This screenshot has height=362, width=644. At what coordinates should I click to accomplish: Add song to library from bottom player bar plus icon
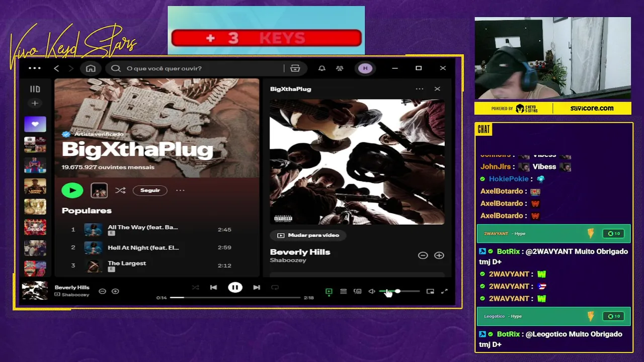coord(115,291)
